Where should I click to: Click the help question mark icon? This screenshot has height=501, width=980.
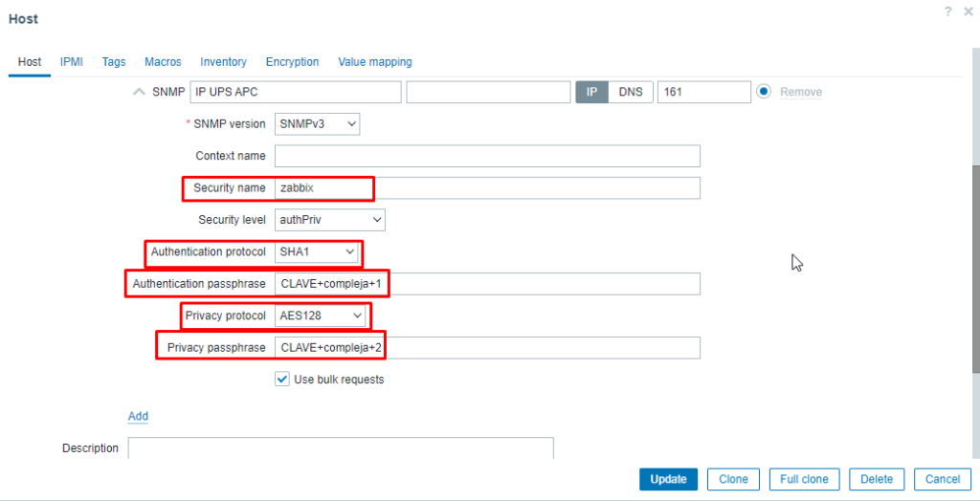948,11
